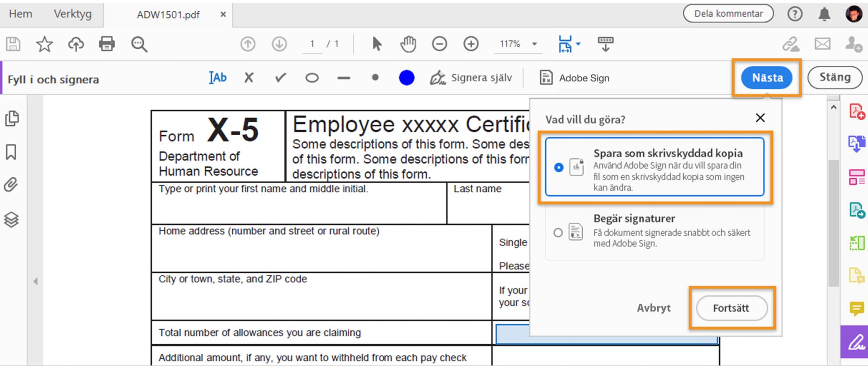Open 'Signera själv' signing options
868x369 pixels.
(x=471, y=78)
